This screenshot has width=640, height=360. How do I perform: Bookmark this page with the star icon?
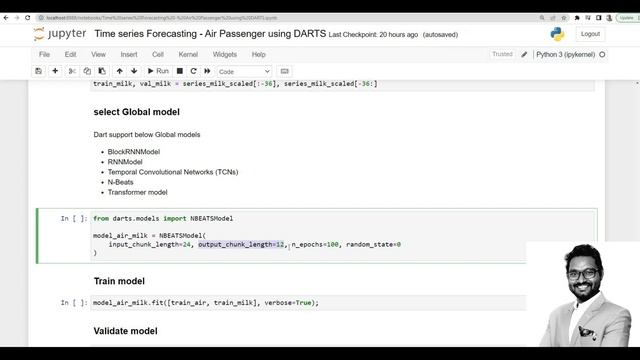[564, 18]
